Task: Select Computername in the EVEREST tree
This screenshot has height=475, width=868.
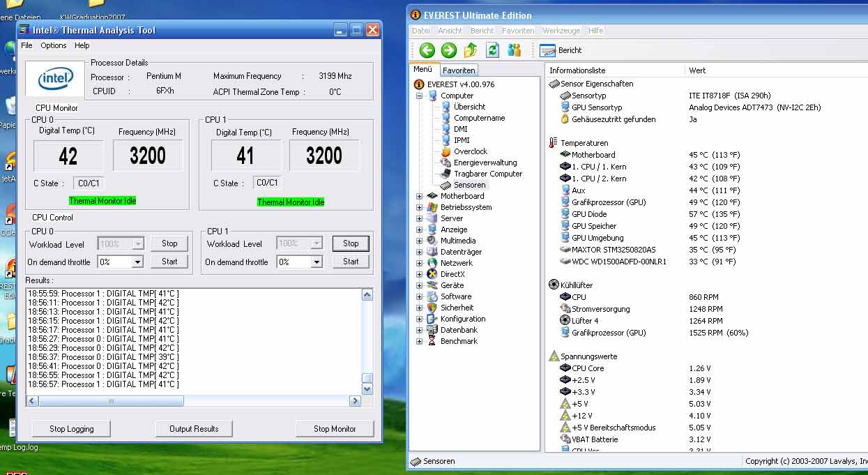Action: 479,118
